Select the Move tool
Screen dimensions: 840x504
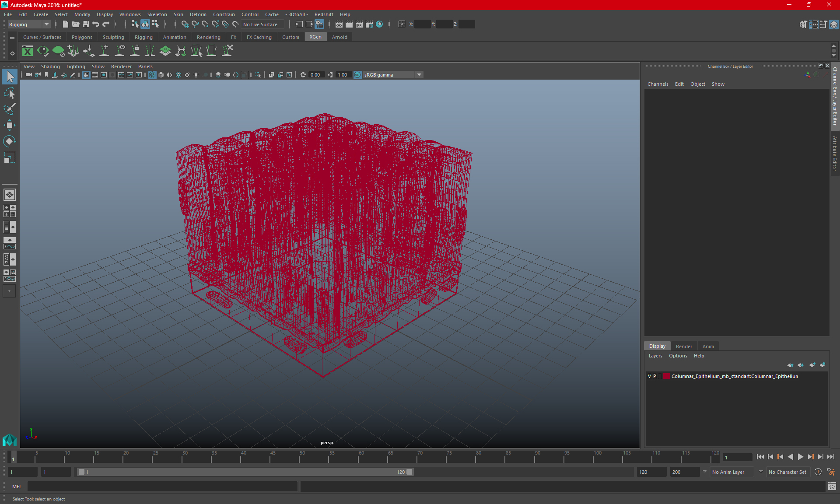pyautogui.click(x=9, y=125)
